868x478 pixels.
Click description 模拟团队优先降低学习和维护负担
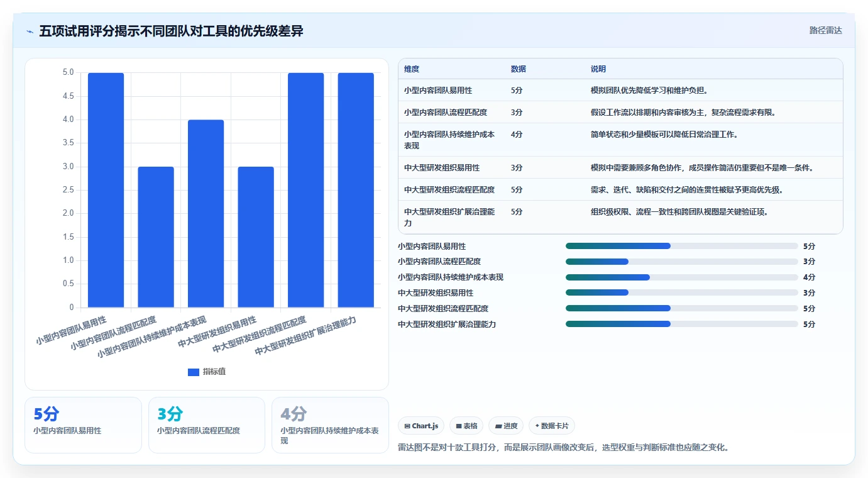pyautogui.click(x=649, y=90)
